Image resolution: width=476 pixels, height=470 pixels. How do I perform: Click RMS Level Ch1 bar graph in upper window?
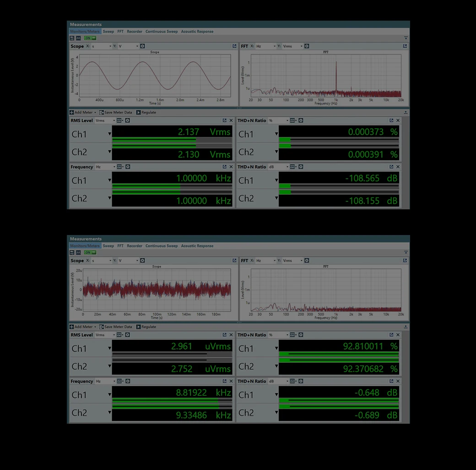172,140
